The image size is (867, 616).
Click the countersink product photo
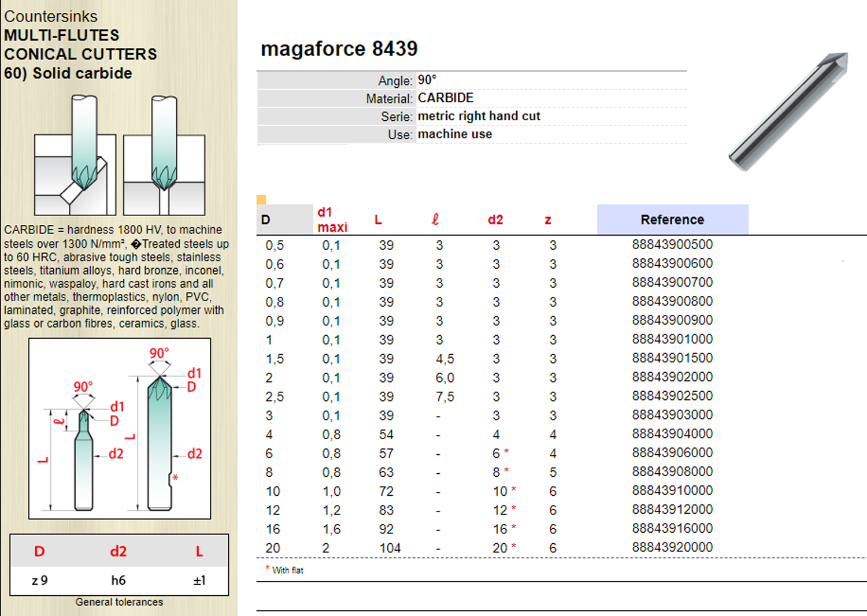787,112
